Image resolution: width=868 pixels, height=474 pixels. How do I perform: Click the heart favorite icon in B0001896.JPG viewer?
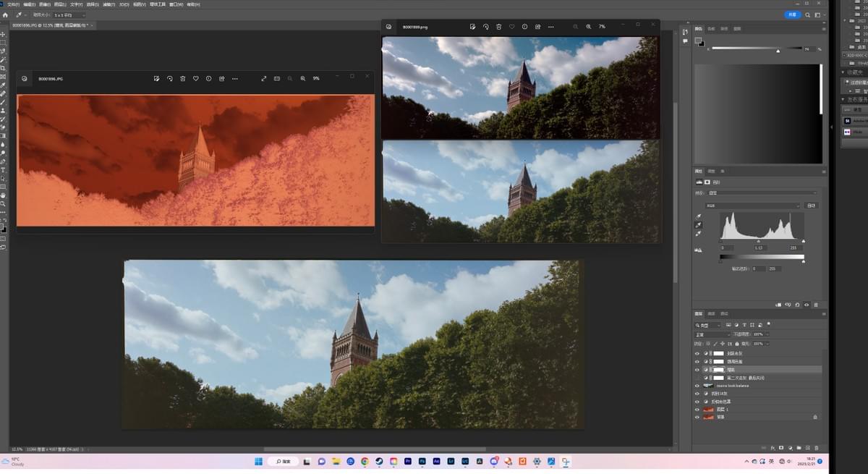(196, 78)
